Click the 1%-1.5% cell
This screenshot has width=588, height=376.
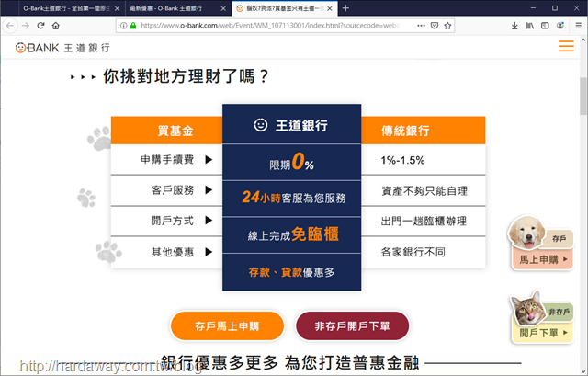pyautogui.click(x=424, y=160)
